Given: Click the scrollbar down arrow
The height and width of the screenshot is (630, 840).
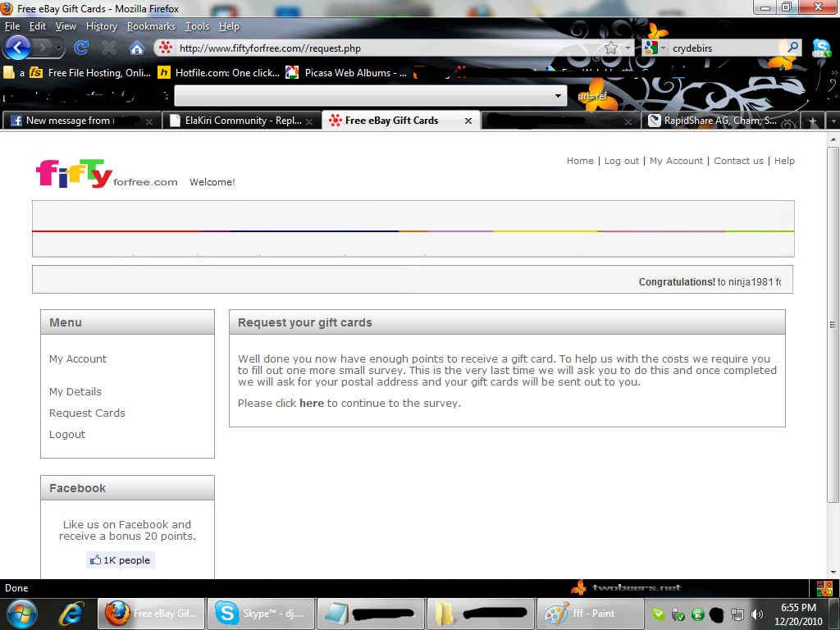Looking at the screenshot, I should pos(833,572).
